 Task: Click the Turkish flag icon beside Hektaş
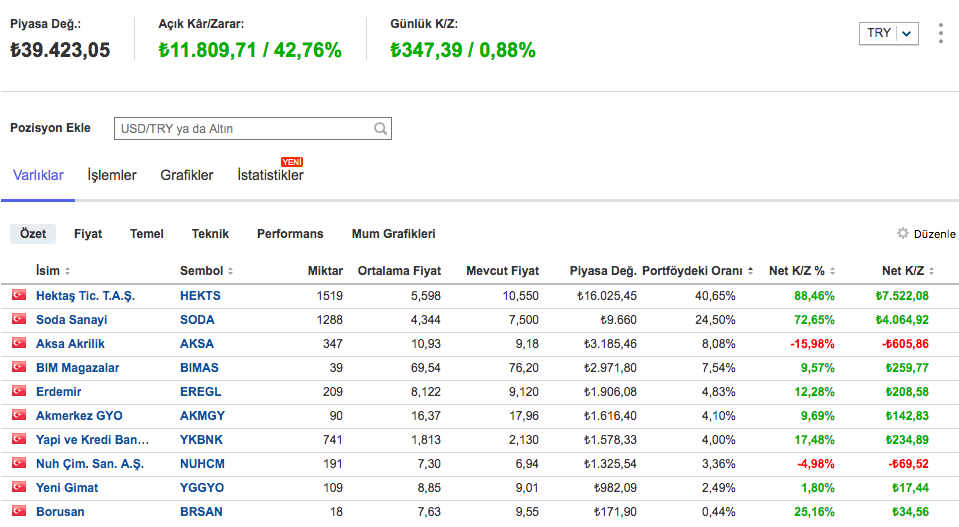(18, 296)
